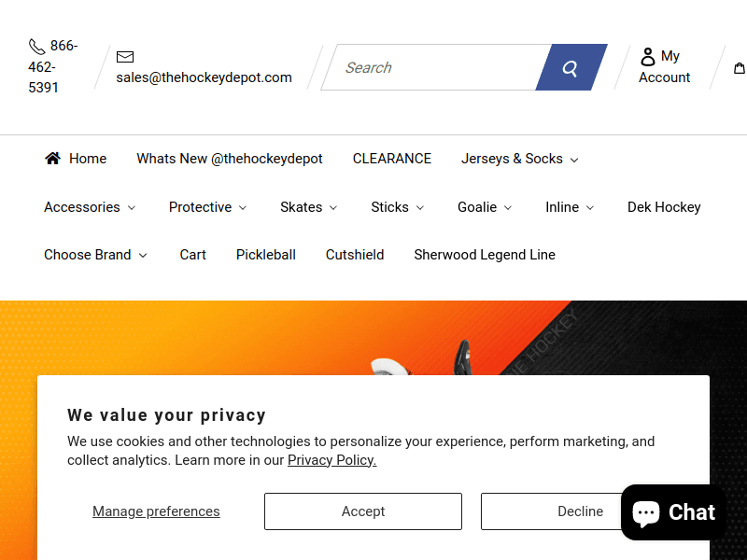
Task: Expand the Jerseys & Socks dropdown
Action: tap(519, 159)
